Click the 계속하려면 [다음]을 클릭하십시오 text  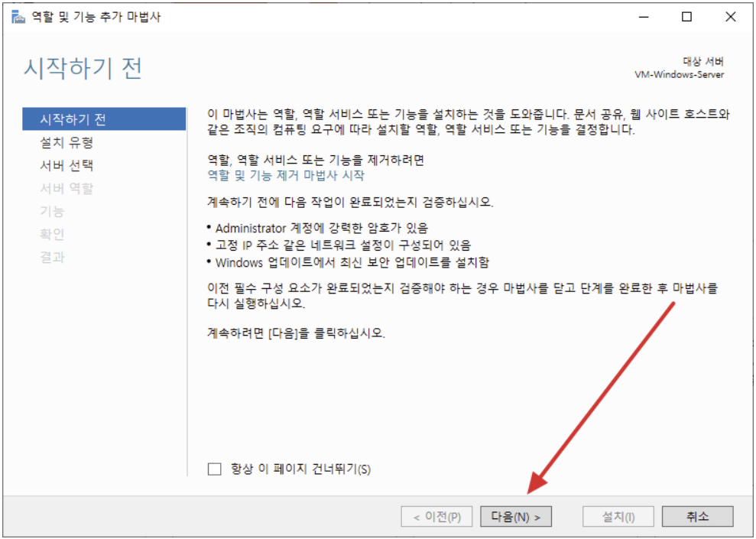click(296, 333)
